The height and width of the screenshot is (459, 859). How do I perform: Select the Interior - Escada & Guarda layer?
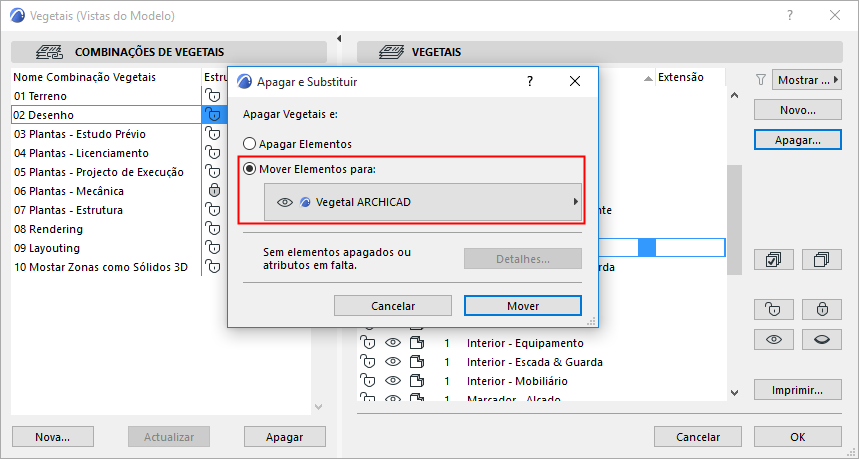tap(534, 362)
